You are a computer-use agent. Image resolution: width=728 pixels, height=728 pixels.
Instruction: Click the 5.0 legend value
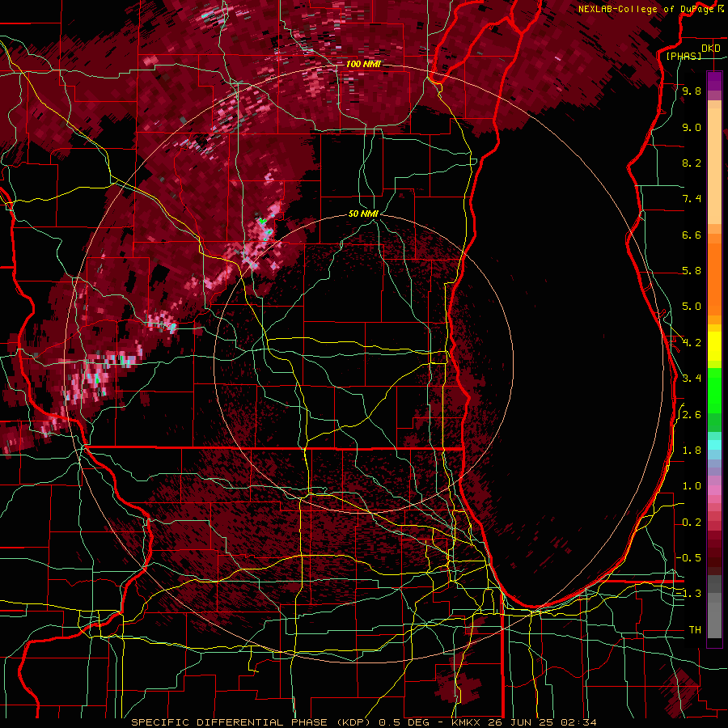692,307
